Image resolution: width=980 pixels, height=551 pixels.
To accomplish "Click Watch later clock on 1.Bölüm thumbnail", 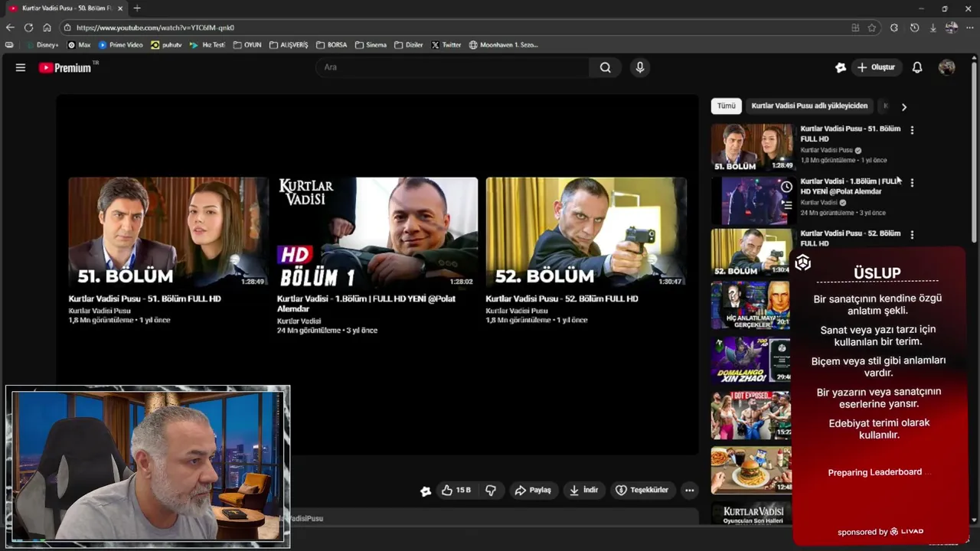I will coord(786,187).
